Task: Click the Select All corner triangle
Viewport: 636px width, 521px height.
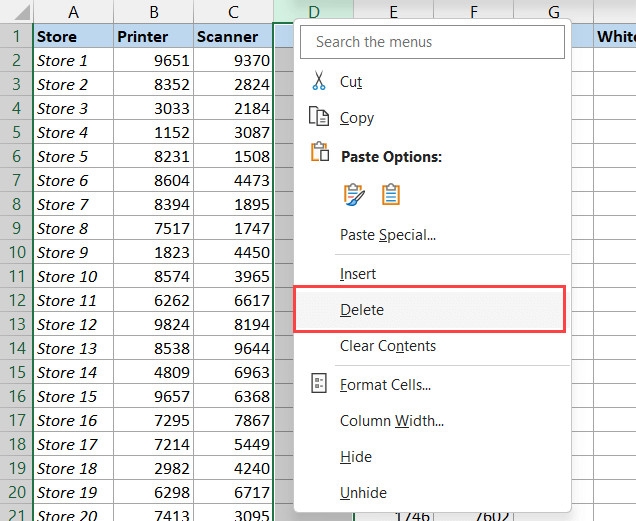Action: tap(22, 13)
